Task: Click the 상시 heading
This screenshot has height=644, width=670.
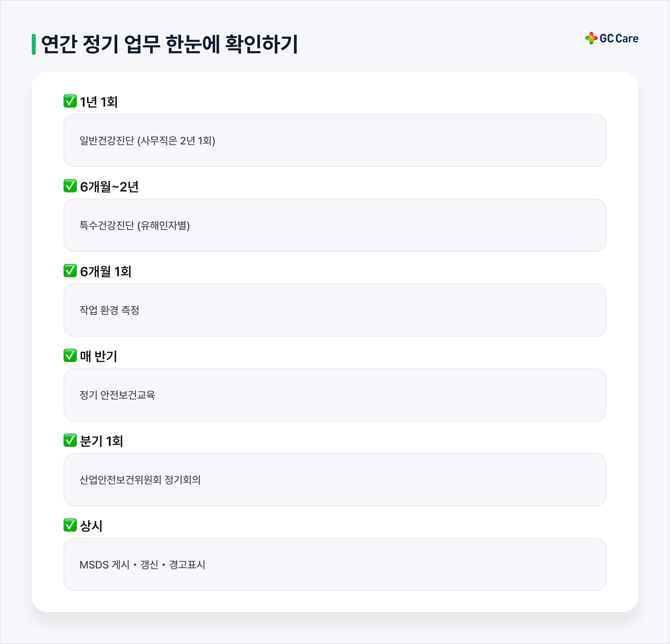Action: coord(91,526)
